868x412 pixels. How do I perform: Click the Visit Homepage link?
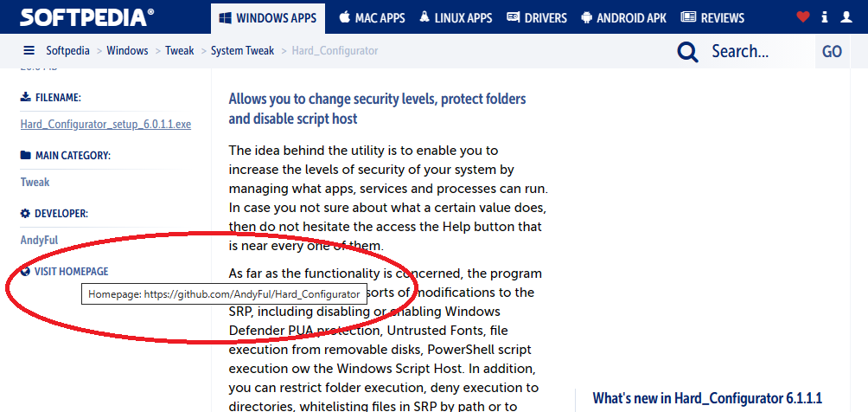pyautogui.click(x=71, y=271)
